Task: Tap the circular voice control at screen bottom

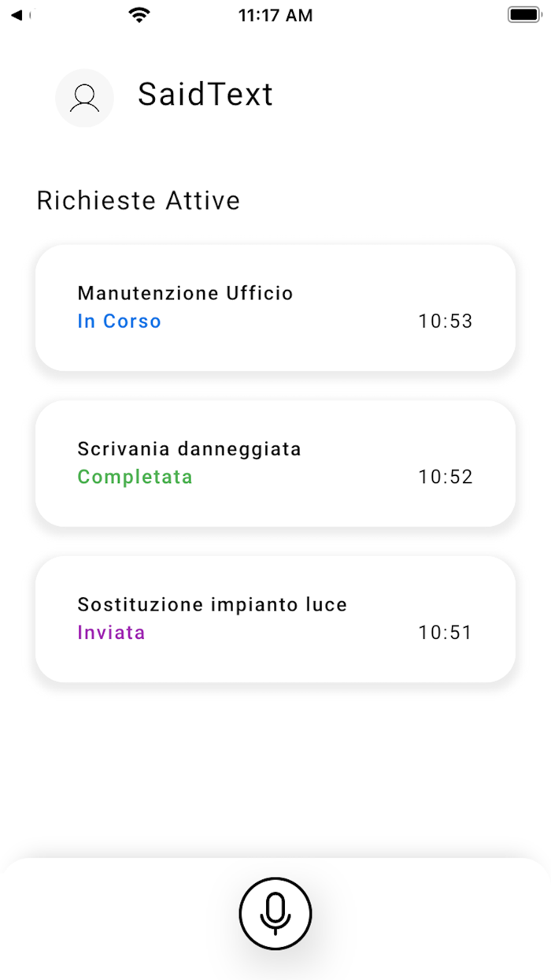Action: 275,914
